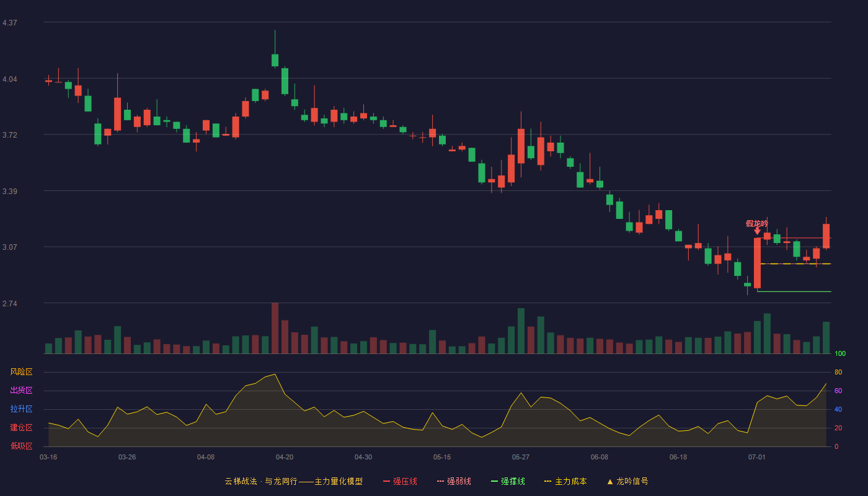Click the 05-27 date label
The width and height of the screenshot is (868, 496).
[521, 457]
